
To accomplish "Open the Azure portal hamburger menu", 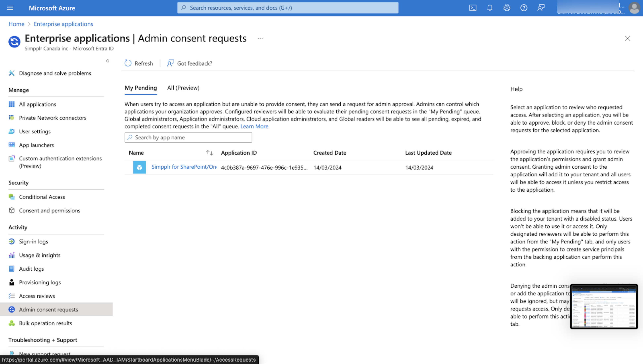I will click(x=10, y=8).
